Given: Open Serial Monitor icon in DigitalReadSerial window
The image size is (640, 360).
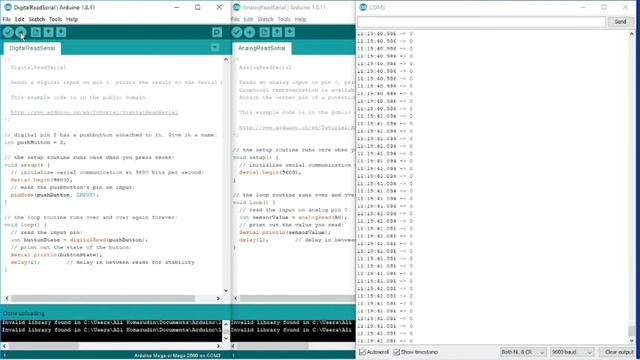Looking at the screenshot, I should [x=217, y=32].
